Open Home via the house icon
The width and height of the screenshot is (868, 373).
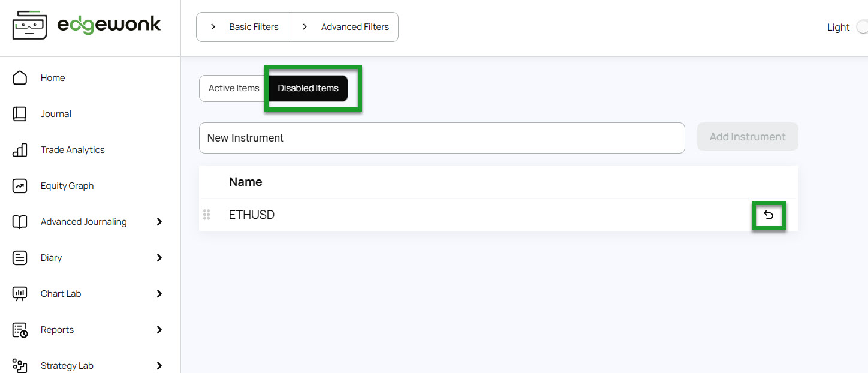[20, 78]
